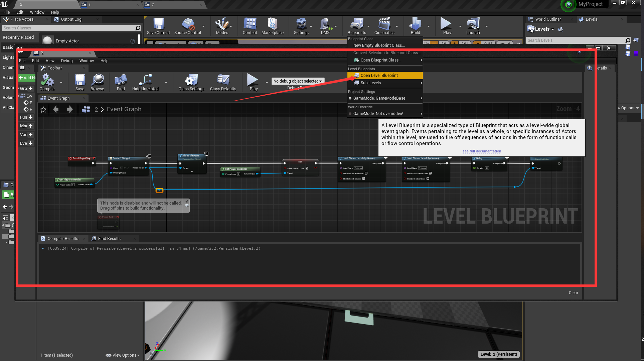Uncheck Should Block on Load on second Load Stream Level
This screenshot has width=644, height=361.
pos(428,179)
